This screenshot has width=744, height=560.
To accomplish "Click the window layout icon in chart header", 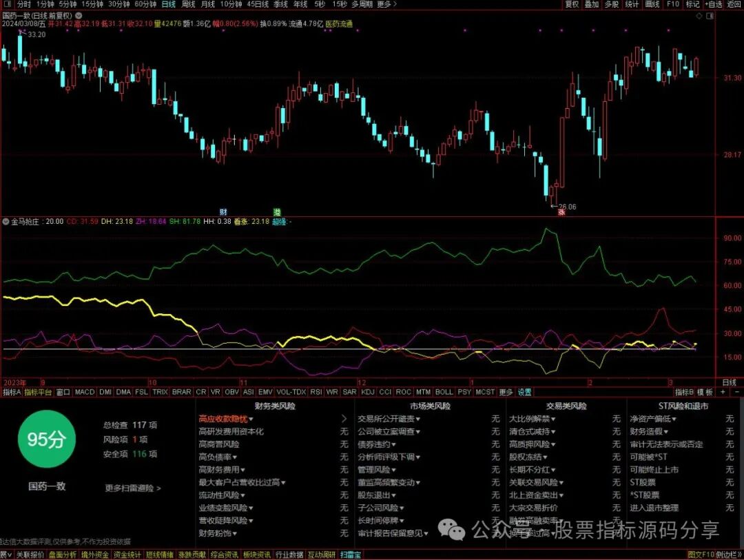I will point(710,16).
